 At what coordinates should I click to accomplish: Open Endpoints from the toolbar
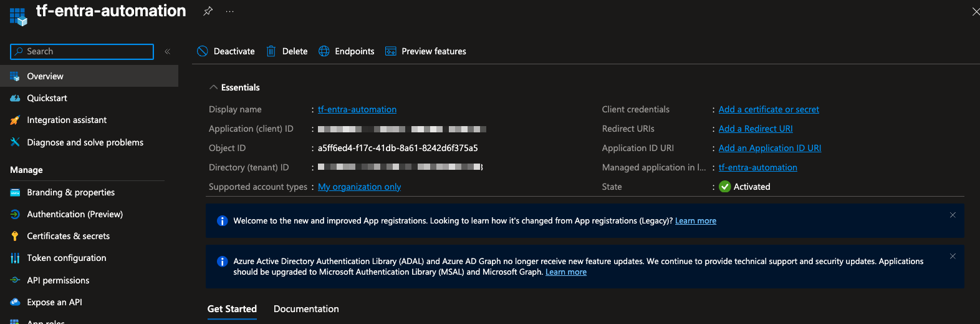coord(347,51)
